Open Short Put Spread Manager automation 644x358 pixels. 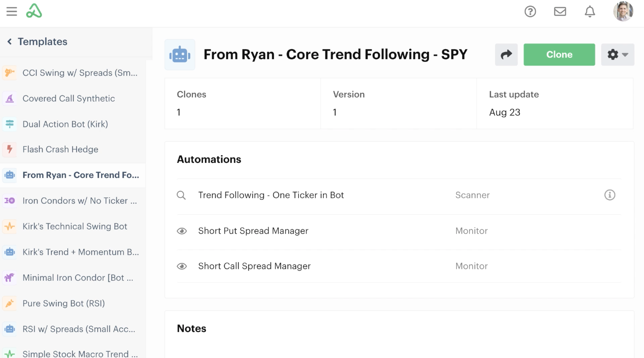[x=253, y=231]
